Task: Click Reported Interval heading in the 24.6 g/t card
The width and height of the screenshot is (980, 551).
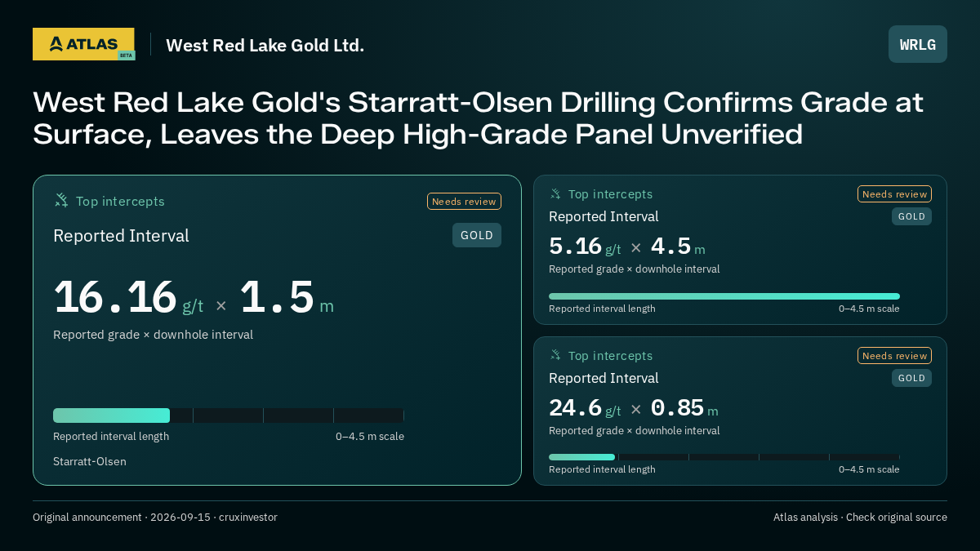Action: [x=604, y=378]
